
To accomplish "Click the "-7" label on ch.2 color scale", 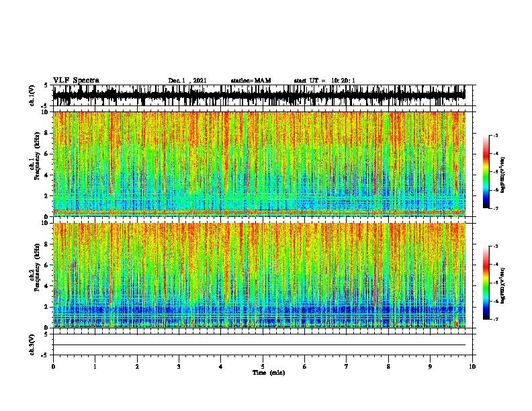I will [x=496, y=320].
